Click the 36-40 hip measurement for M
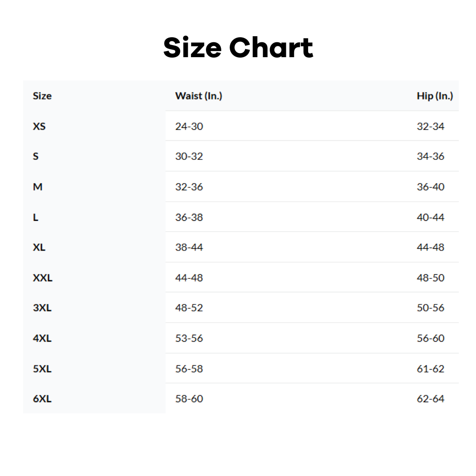Screen dimensions: 476x476 pyautogui.click(x=430, y=187)
